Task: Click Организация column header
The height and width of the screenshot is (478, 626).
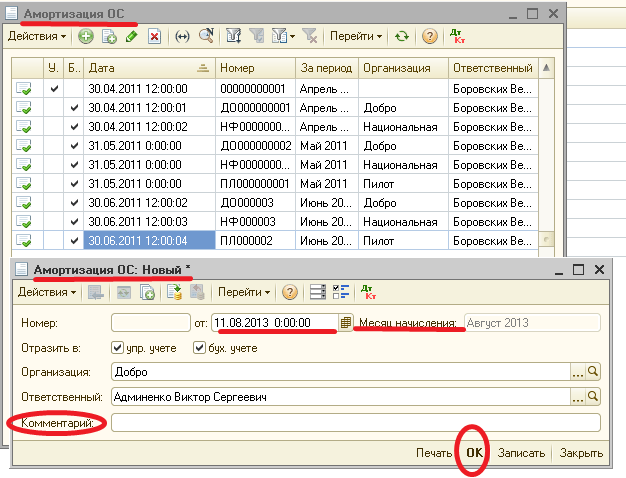Action: pyautogui.click(x=404, y=68)
